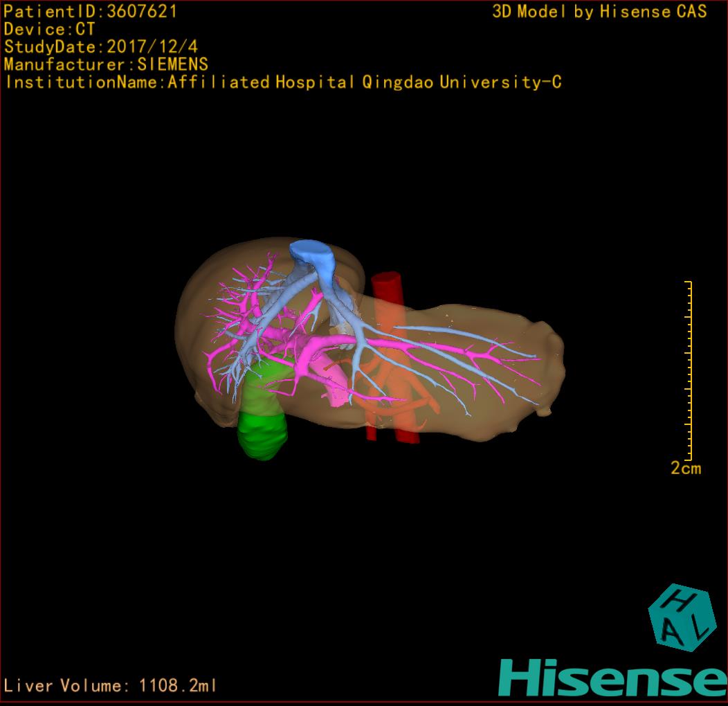
Task: Click the Manufacturer:SIEMENS text
Action: pos(107,64)
